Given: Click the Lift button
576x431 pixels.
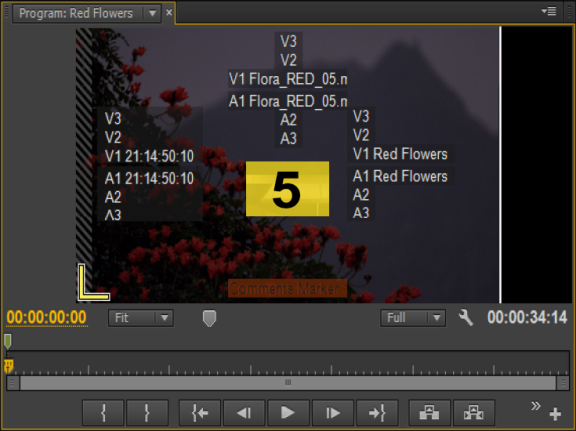Looking at the screenshot, I should point(429,413).
